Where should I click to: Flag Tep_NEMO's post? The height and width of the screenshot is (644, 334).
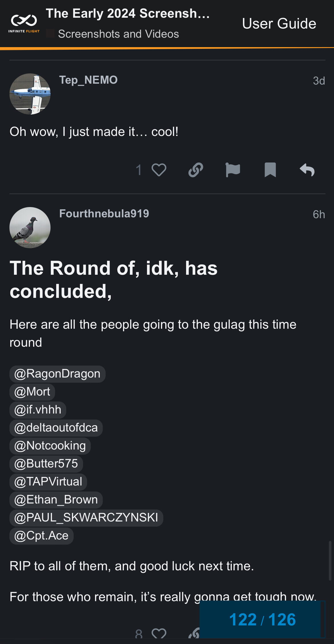click(x=233, y=170)
